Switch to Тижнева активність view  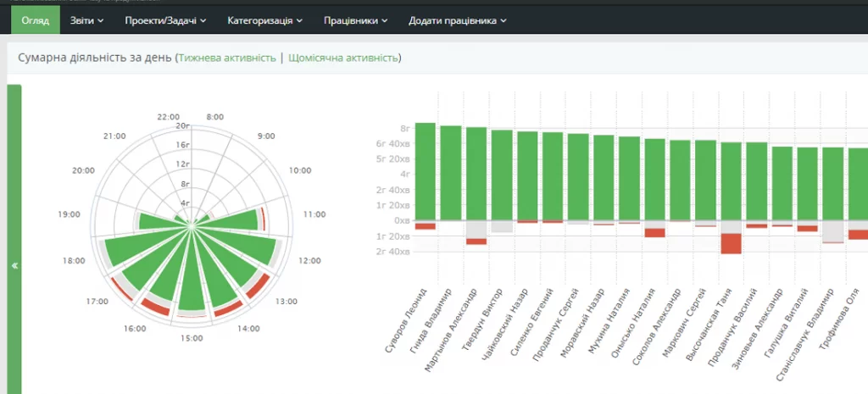pos(227,58)
